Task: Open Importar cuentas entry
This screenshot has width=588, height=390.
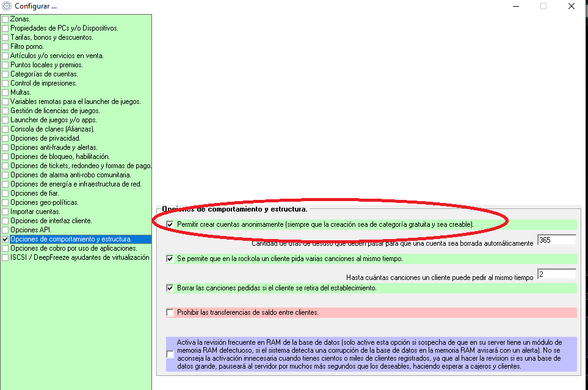Action: [35, 212]
